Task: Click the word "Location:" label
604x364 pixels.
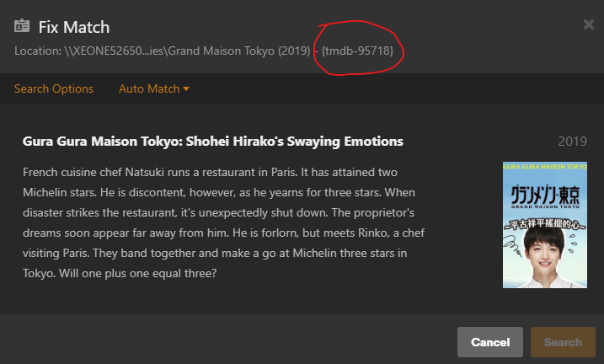Action: pos(38,51)
